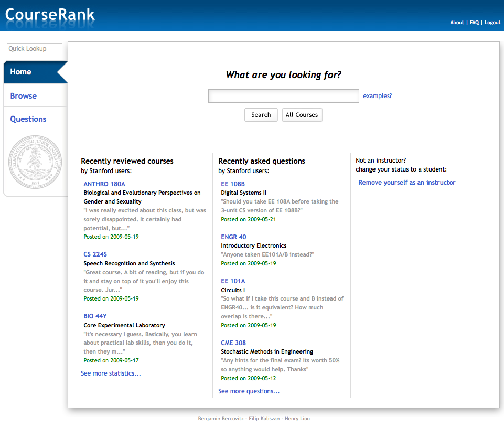Click the Search button

tap(261, 115)
